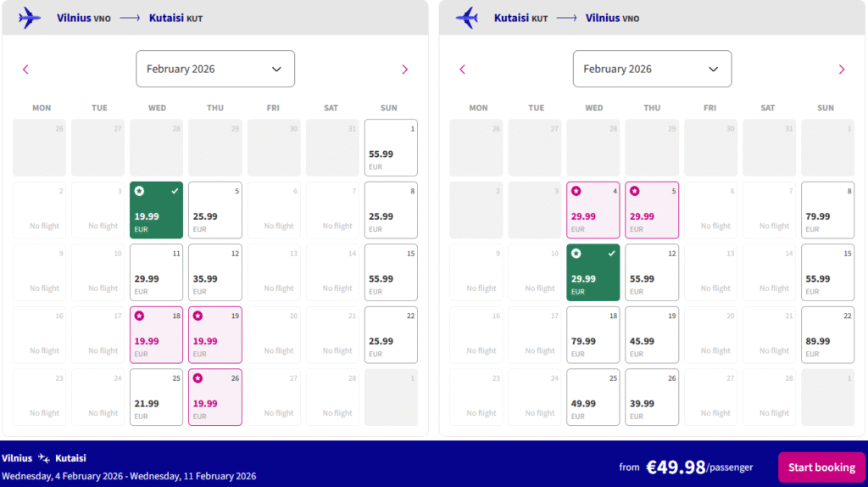This screenshot has height=487, width=868.
Task: Click the airplane icon beside Kutaisi–Vilnius header
Action: (x=467, y=17)
